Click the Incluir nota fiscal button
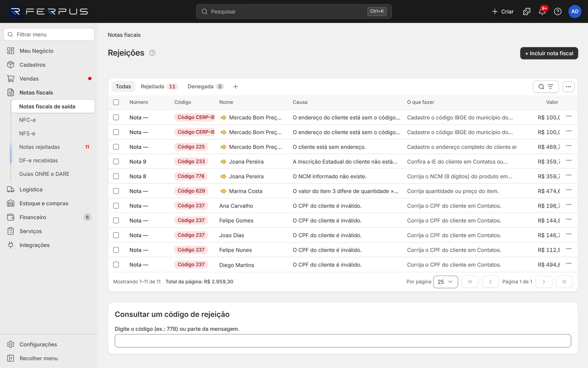Screen dimensions: 588x368 click(x=549, y=53)
